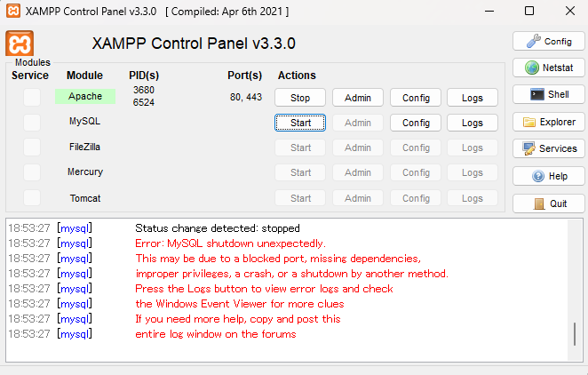Click the XAMPP logo in the title bar
This screenshot has width=588, height=375.
pyautogui.click(x=12, y=11)
